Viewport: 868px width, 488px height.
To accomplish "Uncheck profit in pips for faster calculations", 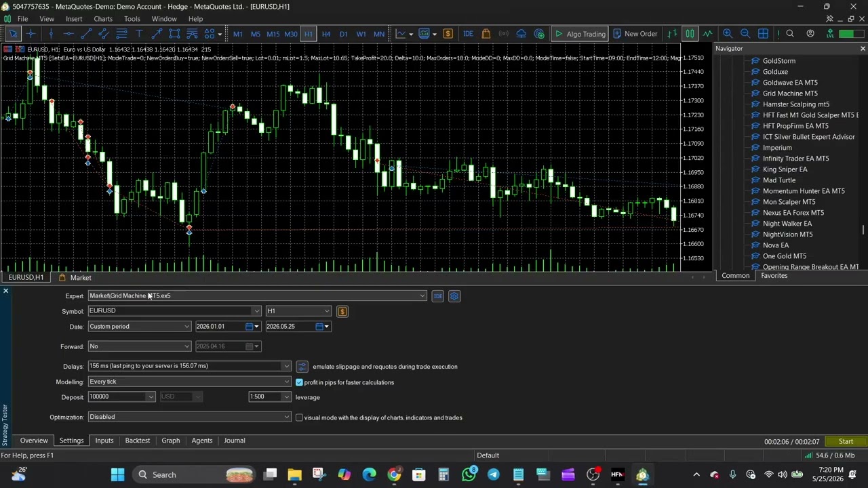I will (x=299, y=382).
